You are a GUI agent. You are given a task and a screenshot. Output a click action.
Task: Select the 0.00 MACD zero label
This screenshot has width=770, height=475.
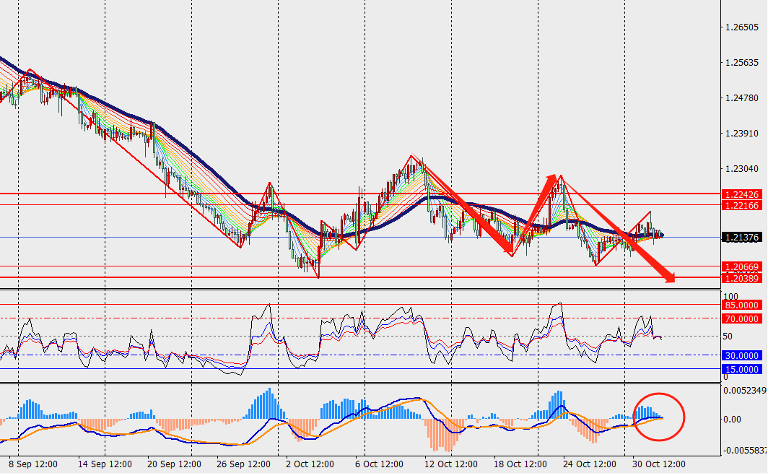(x=733, y=420)
